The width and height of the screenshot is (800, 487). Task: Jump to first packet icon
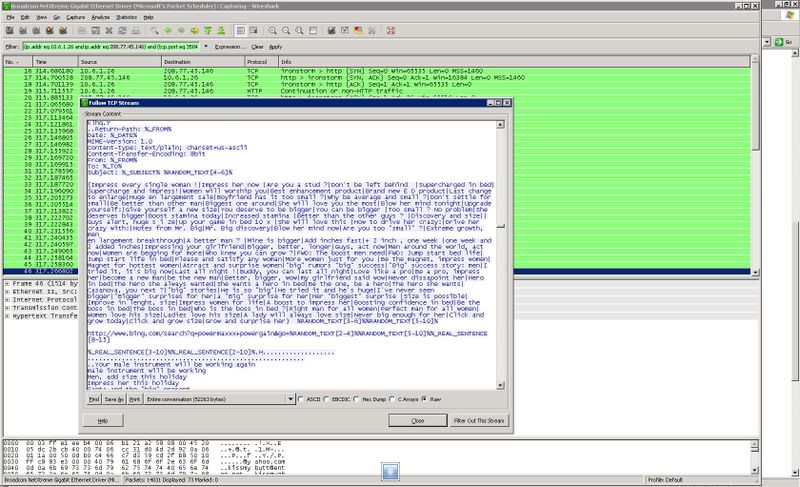coord(208,31)
